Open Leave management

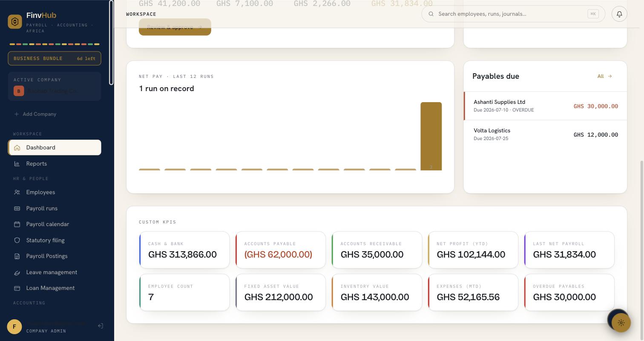coord(55,272)
